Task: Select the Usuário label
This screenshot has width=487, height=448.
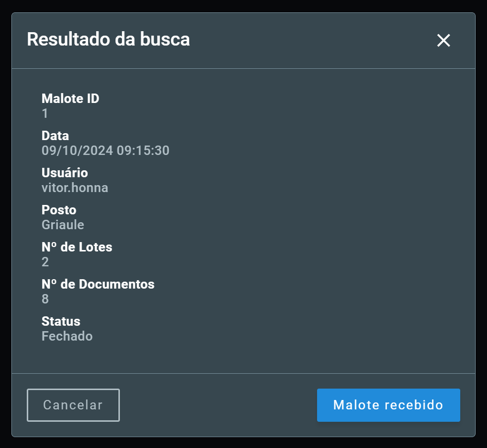Action: coord(64,173)
